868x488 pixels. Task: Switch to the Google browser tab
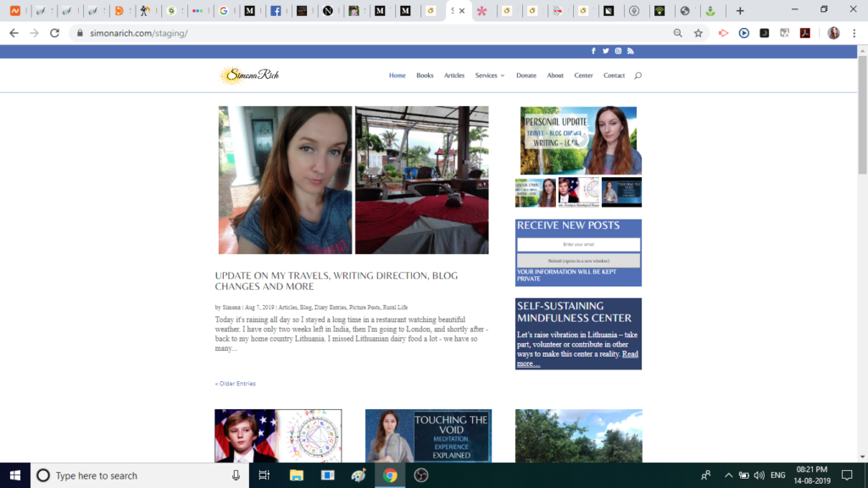224,10
